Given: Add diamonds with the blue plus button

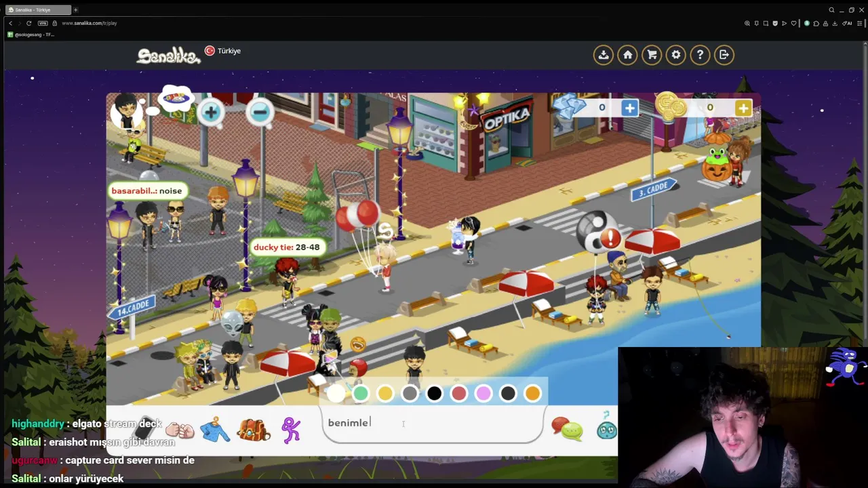Looking at the screenshot, I should point(630,108).
